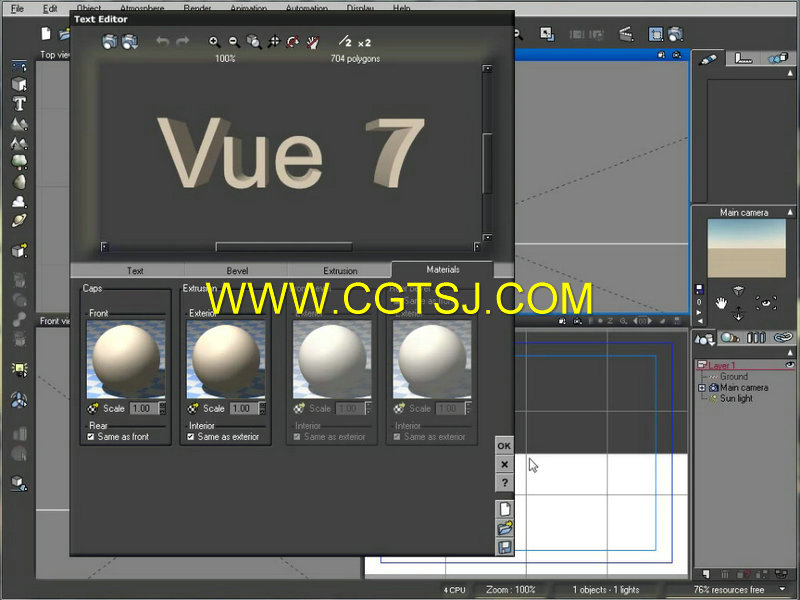
Task: Select the Materials tab
Action: click(x=442, y=269)
